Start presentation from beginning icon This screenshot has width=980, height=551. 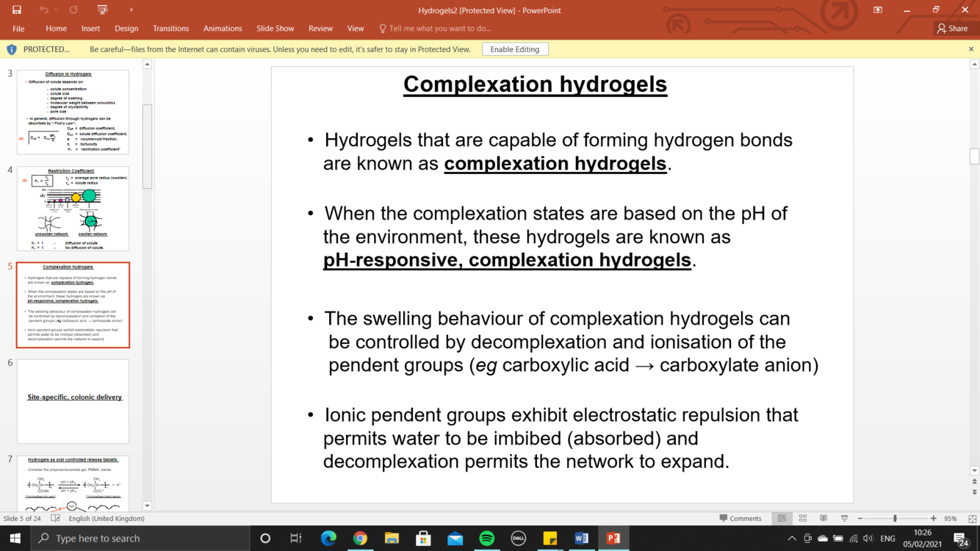102,10
